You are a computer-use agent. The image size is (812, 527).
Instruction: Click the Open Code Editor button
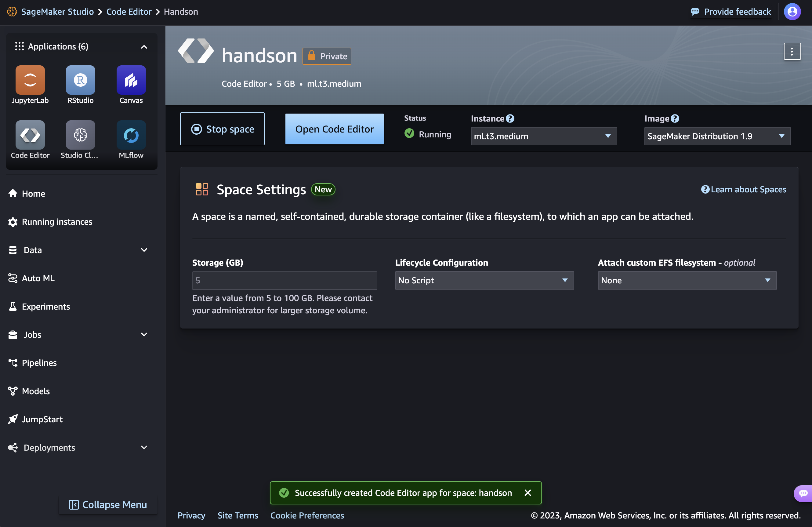point(334,129)
